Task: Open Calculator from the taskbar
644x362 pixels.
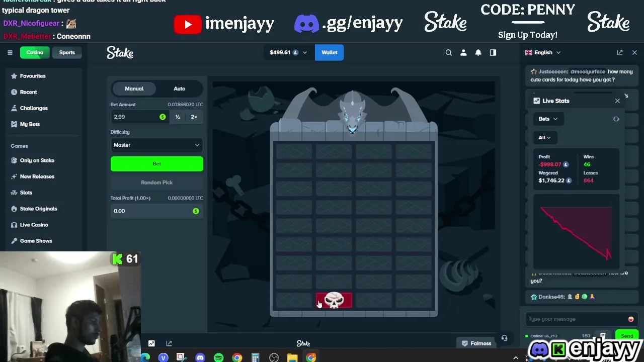Action: click(256, 357)
